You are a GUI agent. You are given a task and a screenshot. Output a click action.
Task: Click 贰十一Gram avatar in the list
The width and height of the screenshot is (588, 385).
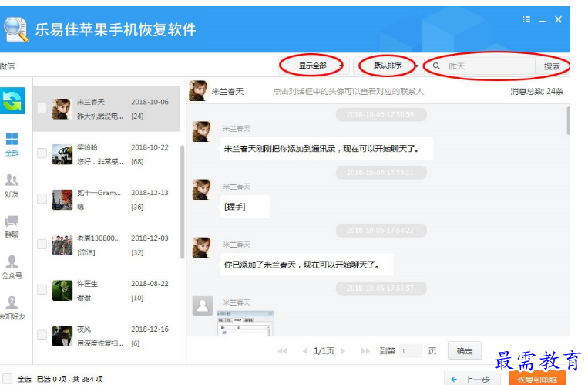62,200
